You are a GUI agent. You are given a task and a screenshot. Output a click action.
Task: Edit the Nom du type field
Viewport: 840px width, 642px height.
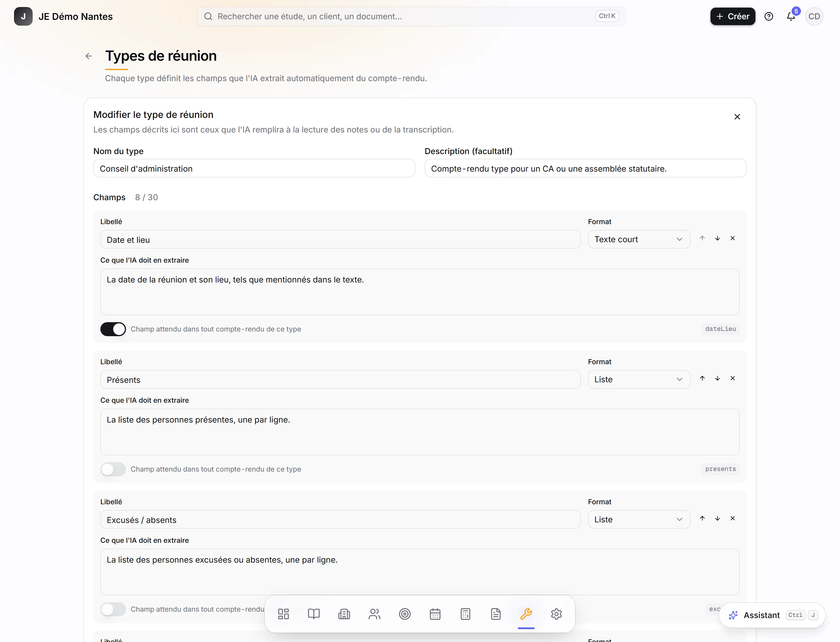point(254,168)
